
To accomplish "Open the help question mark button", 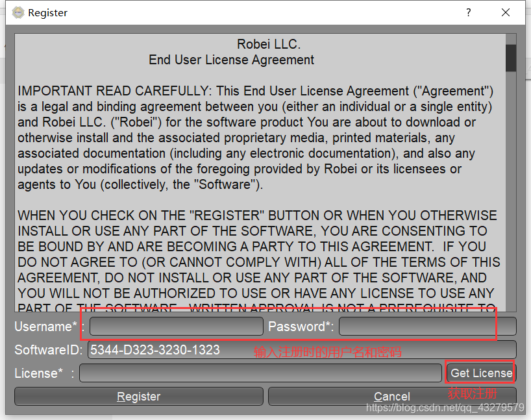I will point(468,12).
